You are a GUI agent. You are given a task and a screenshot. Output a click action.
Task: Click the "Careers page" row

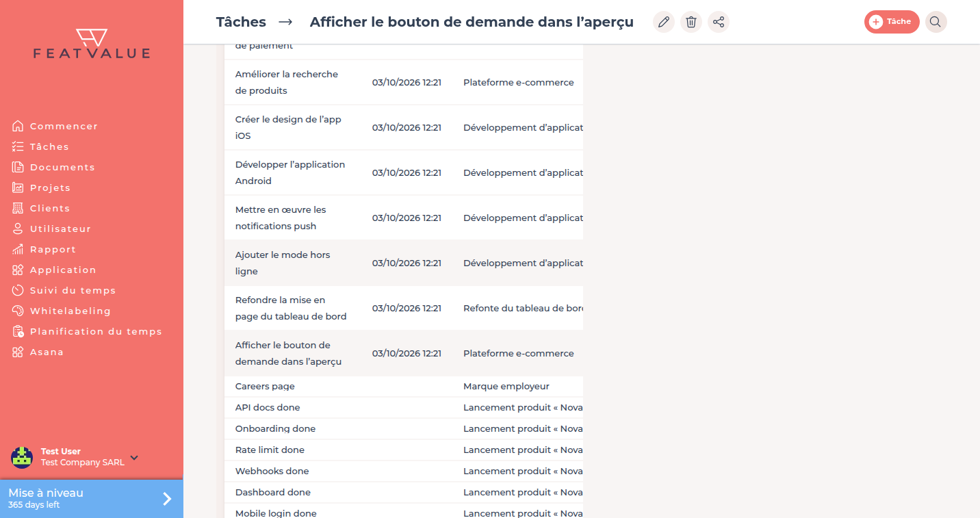(404, 387)
